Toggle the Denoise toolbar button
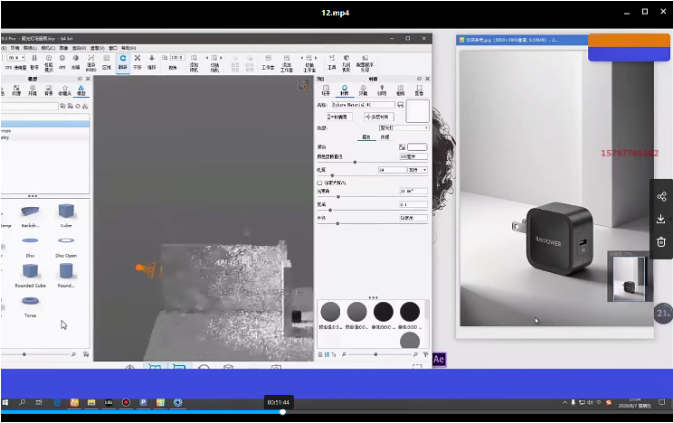Image resolution: width=673 pixels, height=423 pixels. coord(76,62)
